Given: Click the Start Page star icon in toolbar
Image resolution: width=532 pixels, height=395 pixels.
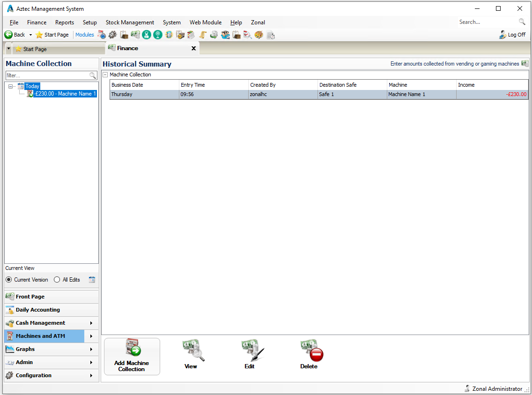Looking at the screenshot, I should pos(39,35).
